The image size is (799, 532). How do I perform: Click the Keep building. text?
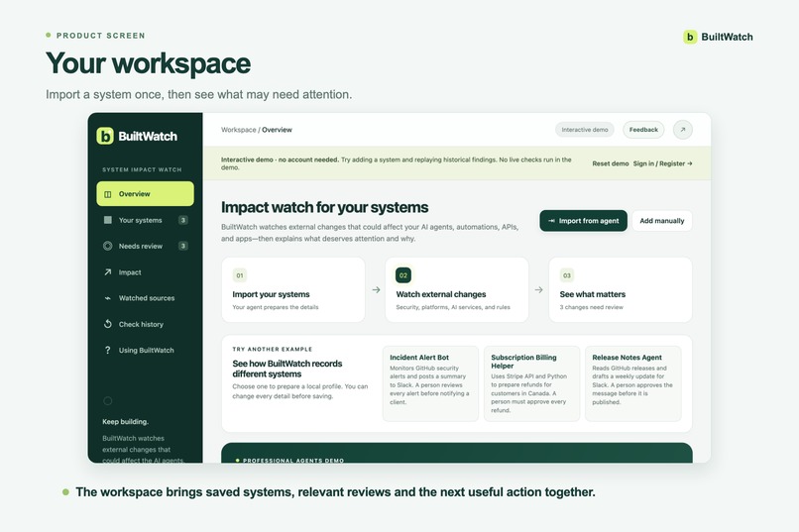[125, 421]
